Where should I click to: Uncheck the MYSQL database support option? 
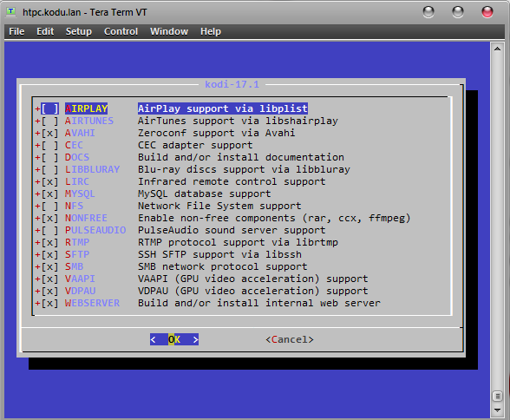(x=49, y=194)
